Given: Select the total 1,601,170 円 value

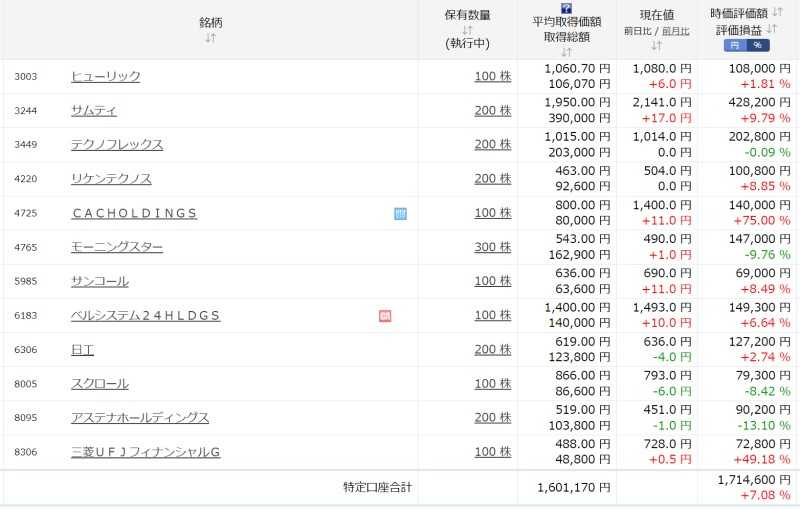Looking at the screenshot, I should 573,488.
